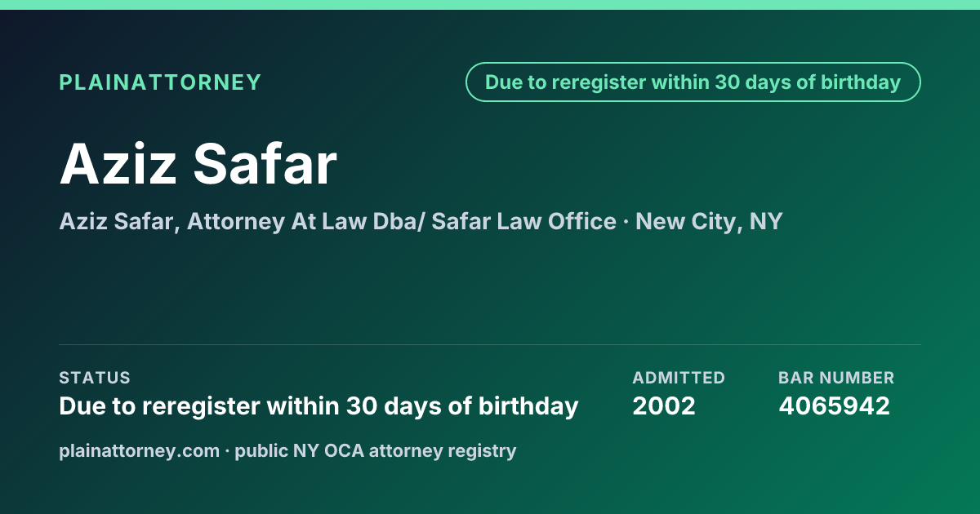980x514 pixels.
Task: Click the ADMITTED field label
Action: 679,378
